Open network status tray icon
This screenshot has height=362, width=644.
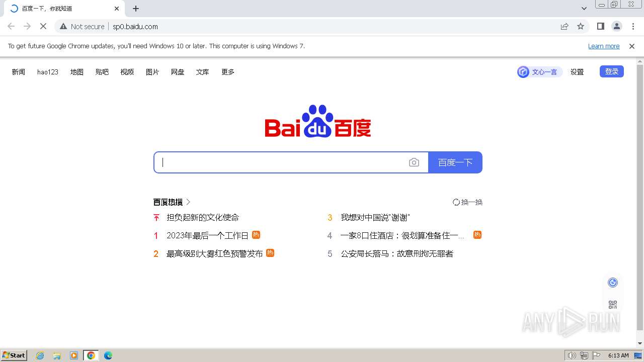[584, 355]
